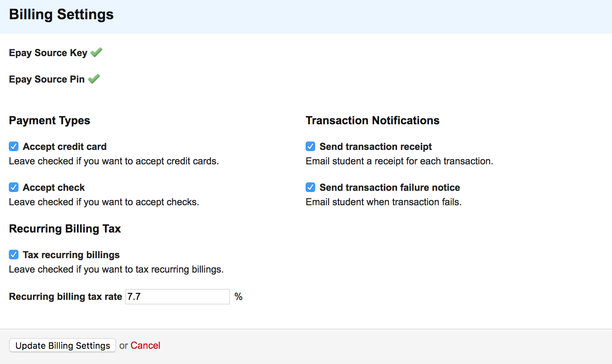Image resolution: width=612 pixels, height=364 pixels.
Task: Click the Accept credit card label text
Action: (x=65, y=147)
